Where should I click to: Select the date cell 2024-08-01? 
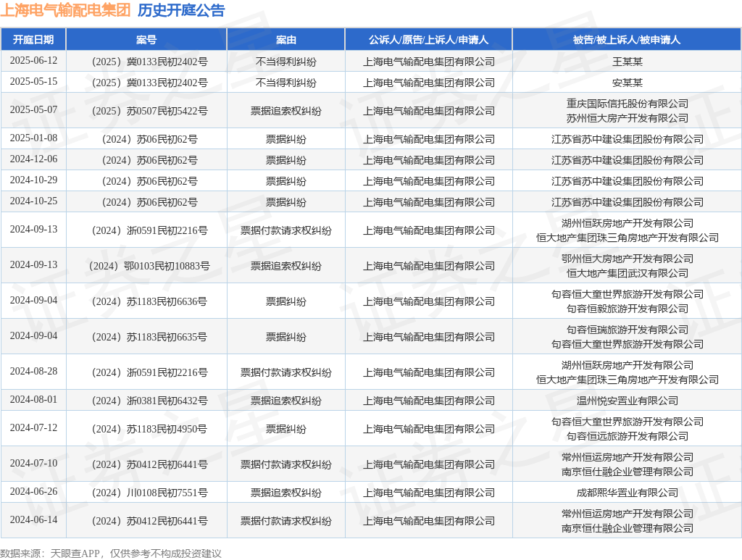[33, 400]
